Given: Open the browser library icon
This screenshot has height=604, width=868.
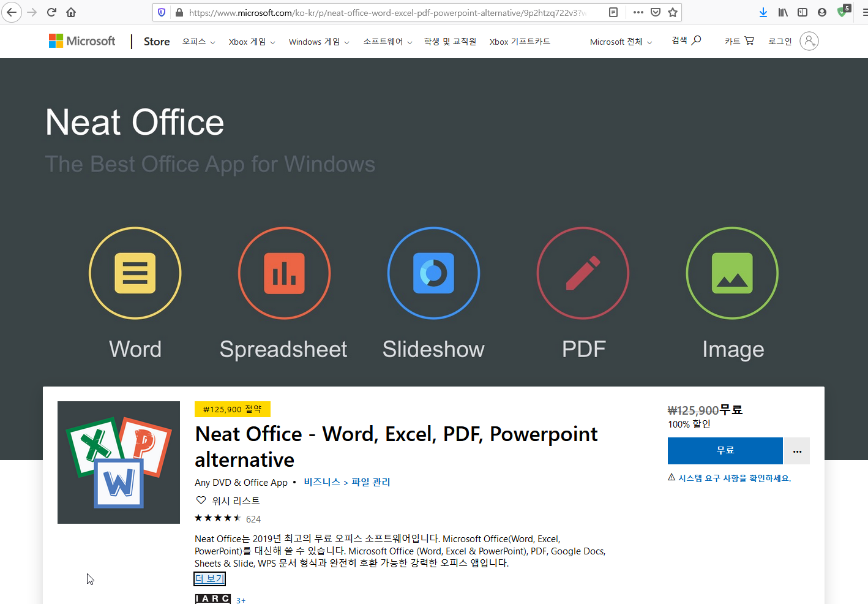Looking at the screenshot, I should pos(783,12).
